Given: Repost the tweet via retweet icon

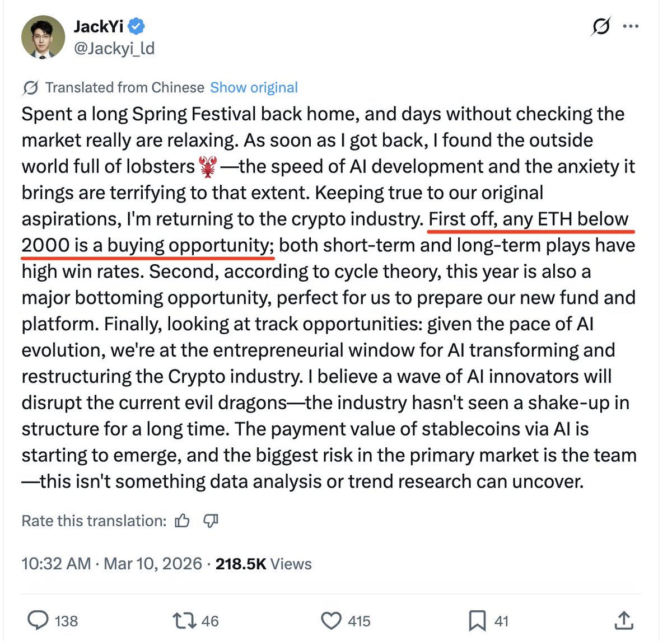Looking at the screenshot, I should click(183, 620).
